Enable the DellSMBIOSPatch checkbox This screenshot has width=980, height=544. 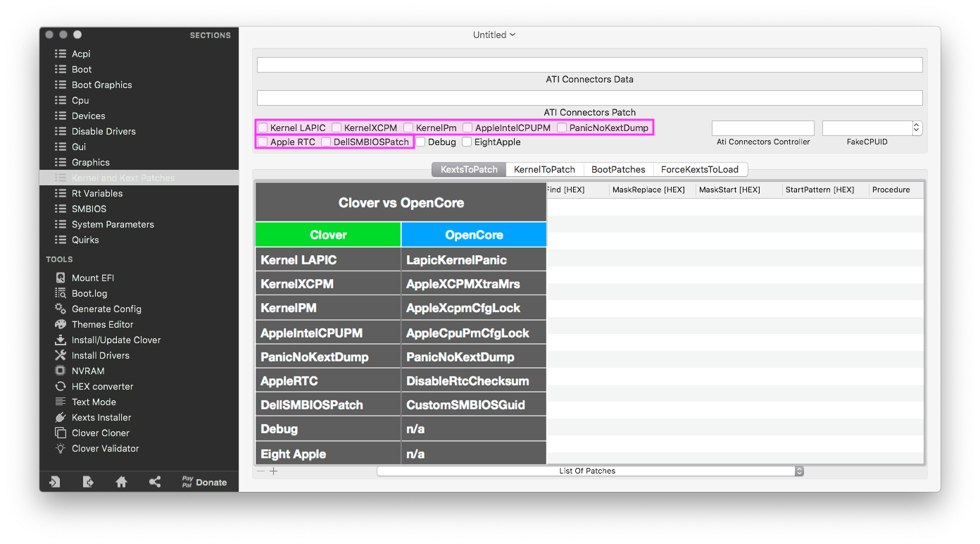tap(326, 142)
